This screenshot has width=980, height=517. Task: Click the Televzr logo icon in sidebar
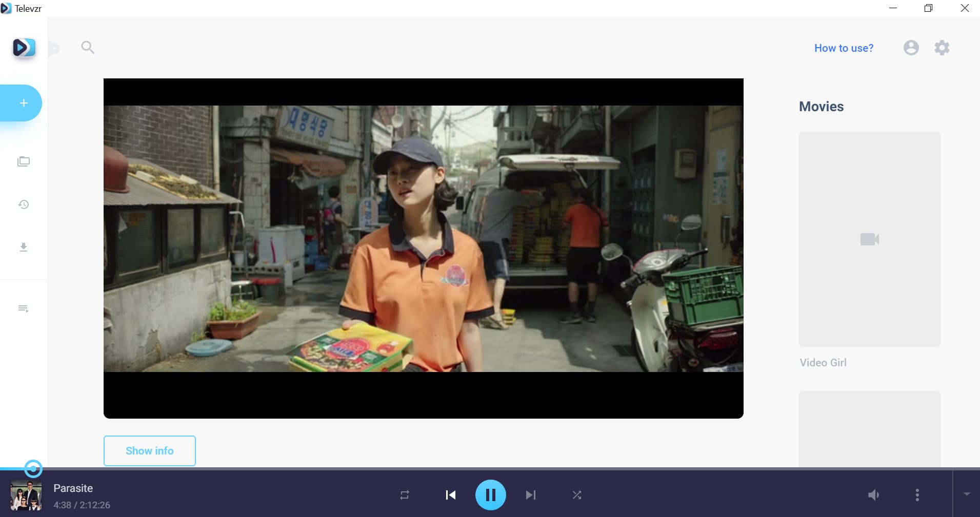tap(24, 48)
